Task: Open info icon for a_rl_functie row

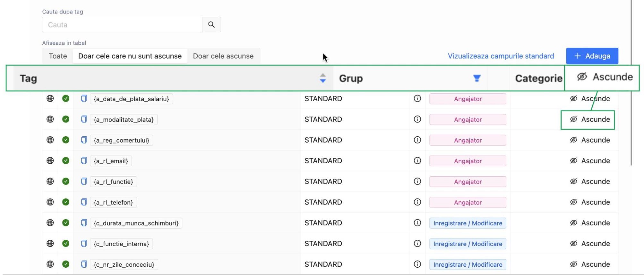Action: [x=417, y=181]
